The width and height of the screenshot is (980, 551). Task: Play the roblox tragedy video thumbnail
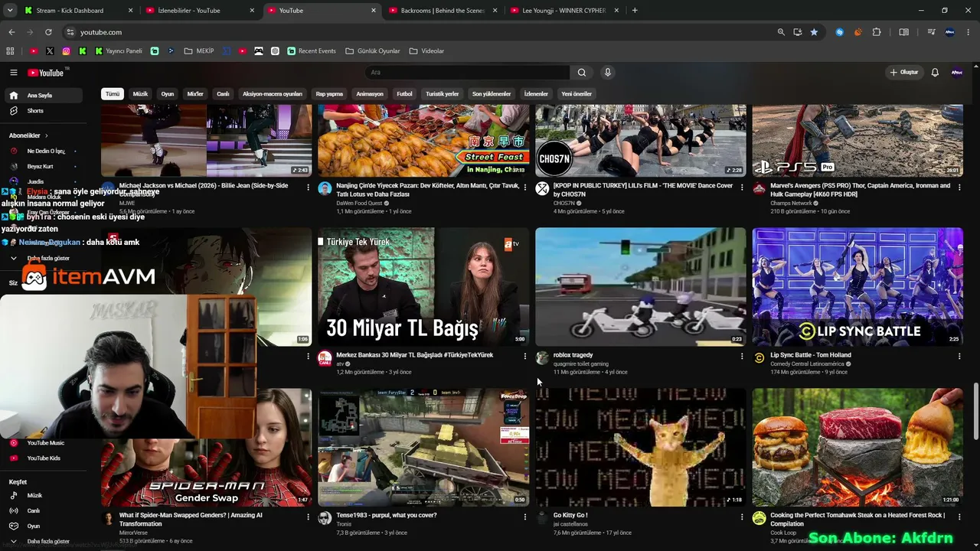[x=641, y=287]
